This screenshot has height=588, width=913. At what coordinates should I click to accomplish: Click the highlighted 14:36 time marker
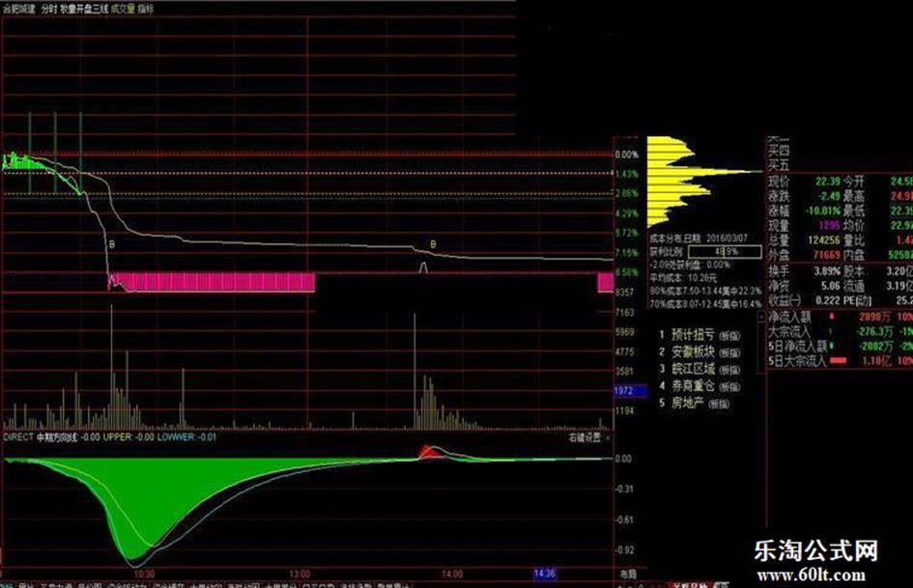[x=545, y=574]
